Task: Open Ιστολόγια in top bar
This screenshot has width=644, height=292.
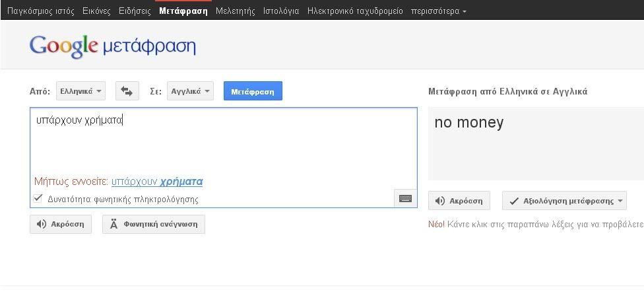Action: click(x=281, y=11)
